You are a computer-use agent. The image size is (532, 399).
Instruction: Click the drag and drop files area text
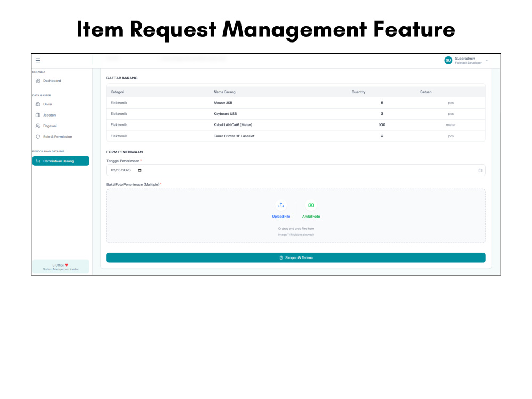click(x=296, y=229)
